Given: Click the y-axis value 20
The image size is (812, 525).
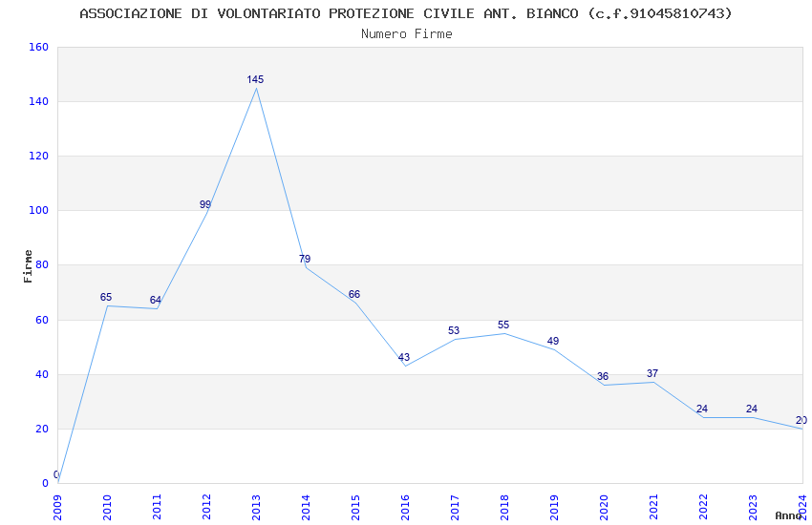Looking at the screenshot, I should click(42, 429).
